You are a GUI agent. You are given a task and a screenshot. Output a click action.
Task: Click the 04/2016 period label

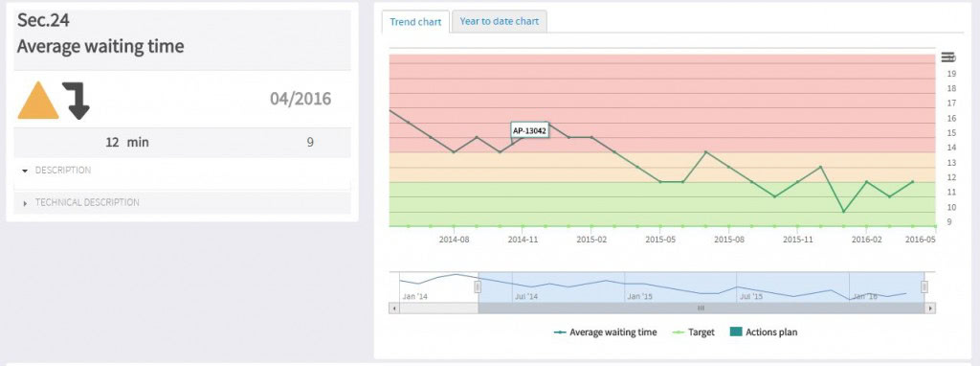(x=301, y=99)
